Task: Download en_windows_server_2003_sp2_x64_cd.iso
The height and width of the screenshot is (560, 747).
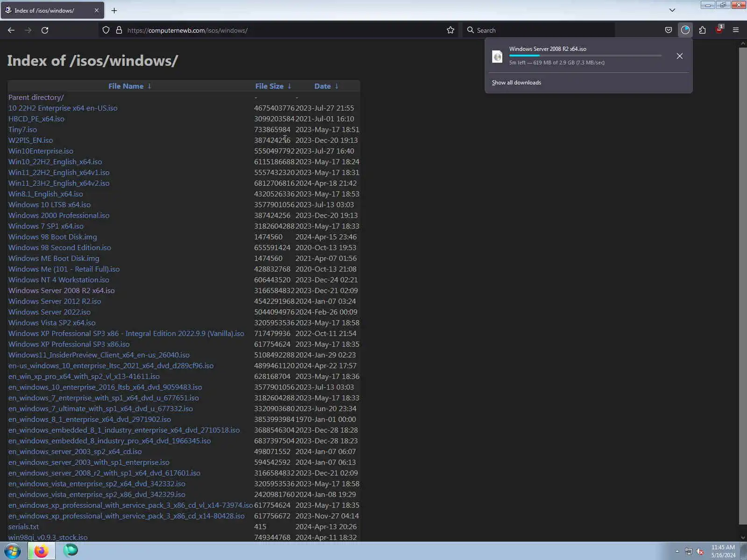Action: [75, 452]
